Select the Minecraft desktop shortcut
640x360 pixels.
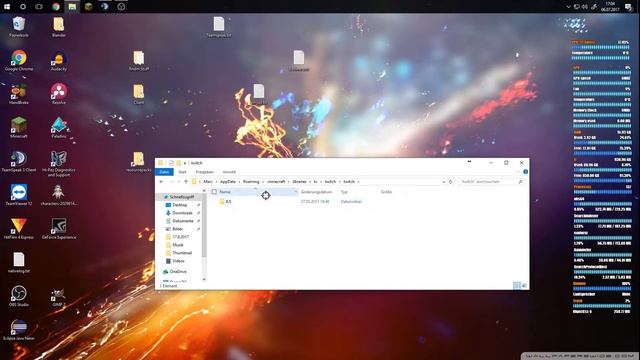click(19, 128)
